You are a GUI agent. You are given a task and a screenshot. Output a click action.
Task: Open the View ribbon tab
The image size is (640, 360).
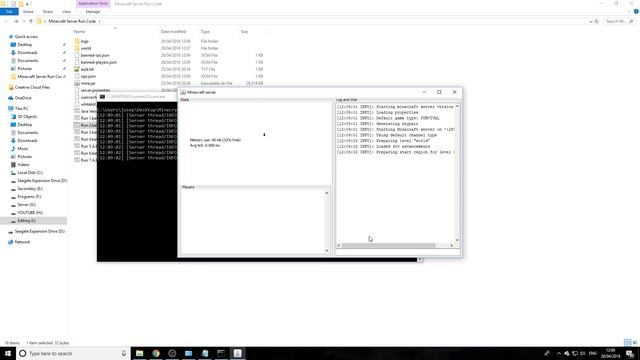66,12
